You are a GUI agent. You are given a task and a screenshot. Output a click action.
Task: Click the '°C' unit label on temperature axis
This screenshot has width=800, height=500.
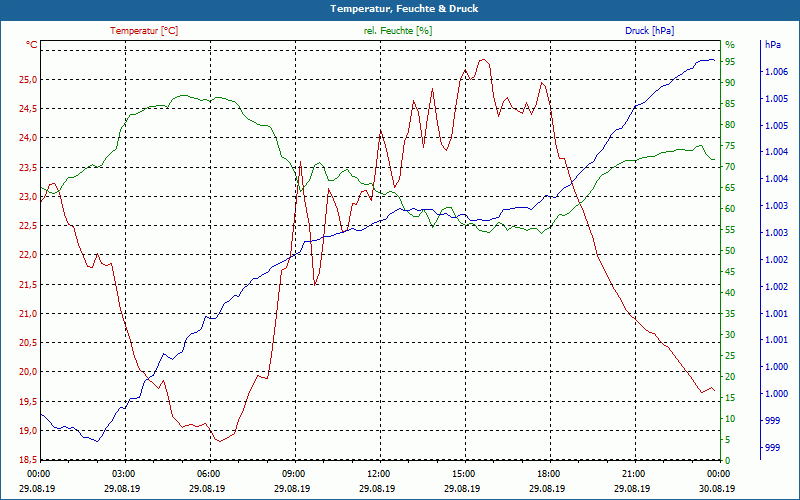32,45
